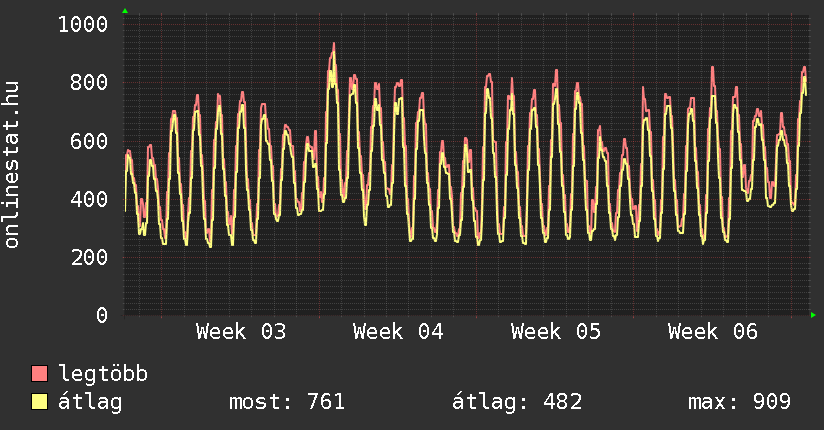The image size is (824, 430).
Task: Select the átlag legend label text
Action: point(91,402)
